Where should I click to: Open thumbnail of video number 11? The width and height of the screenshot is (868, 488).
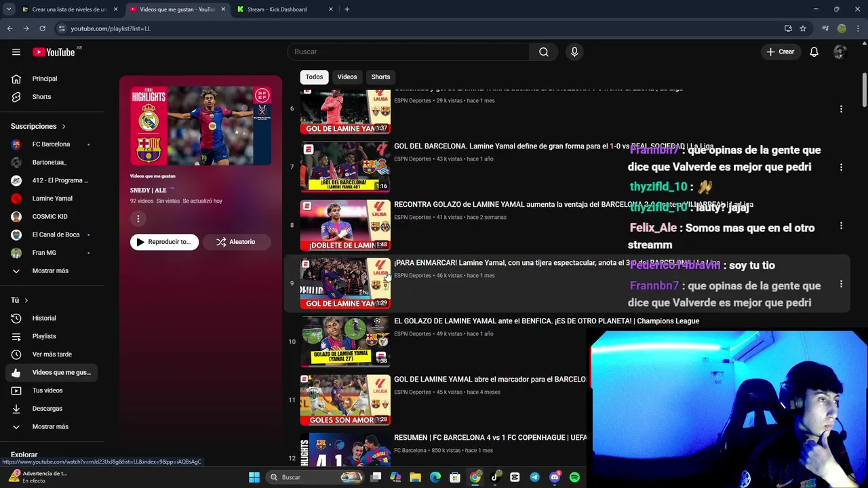coord(345,400)
